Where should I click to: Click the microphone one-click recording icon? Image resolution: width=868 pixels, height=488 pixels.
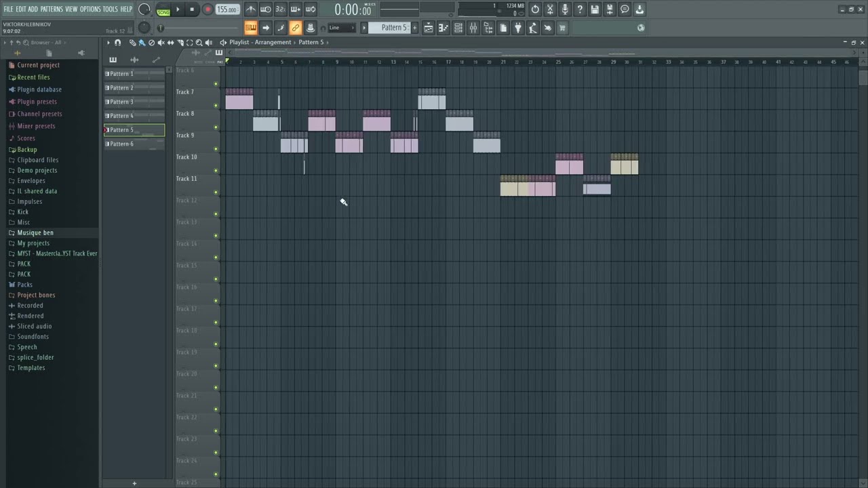pos(565,9)
